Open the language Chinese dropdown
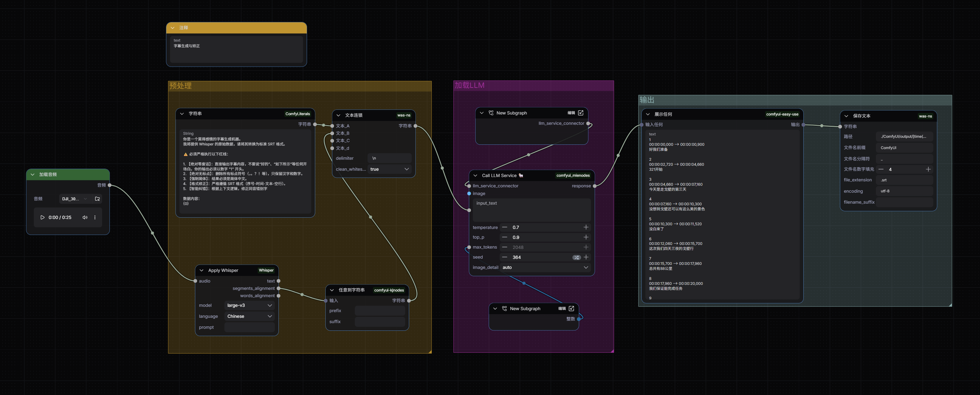The height and width of the screenshot is (395, 980). click(x=249, y=316)
